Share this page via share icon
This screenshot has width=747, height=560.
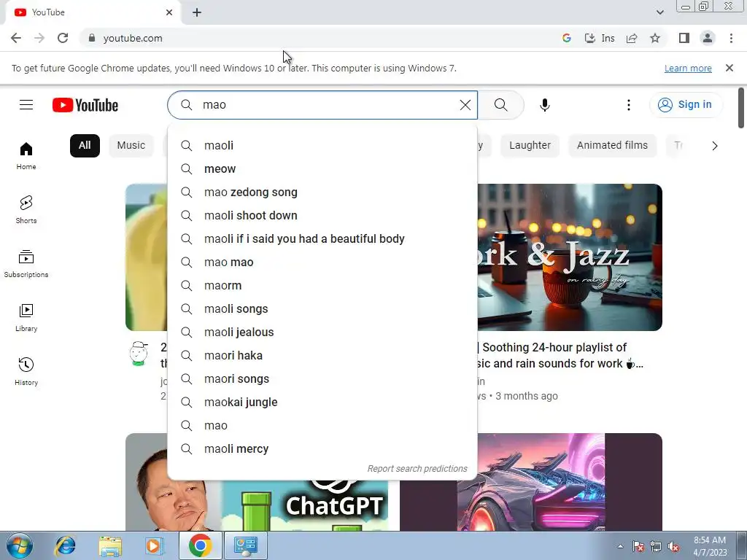pos(632,38)
